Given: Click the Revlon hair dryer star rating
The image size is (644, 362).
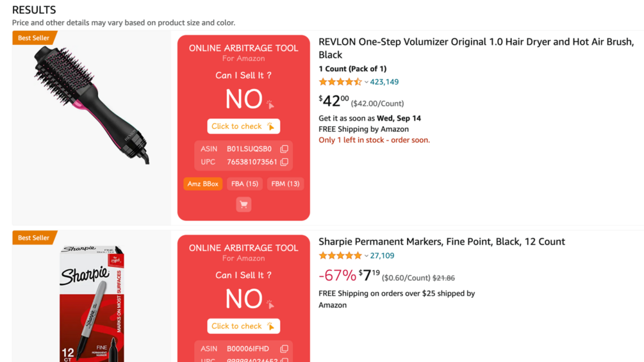Looking at the screenshot, I should [340, 82].
